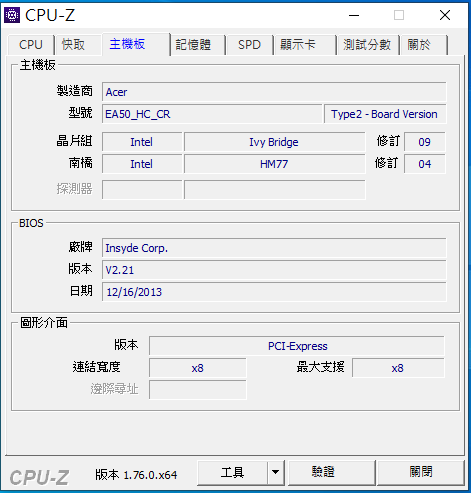This screenshot has width=471, height=493.
Task: Open the 關於 tab
Action: pyautogui.click(x=424, y=45)
